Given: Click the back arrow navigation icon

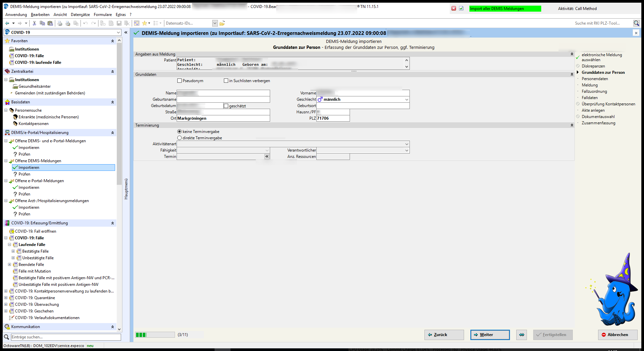Looking at the screenshot, I should pyautogui.click(x=7, y=23).
